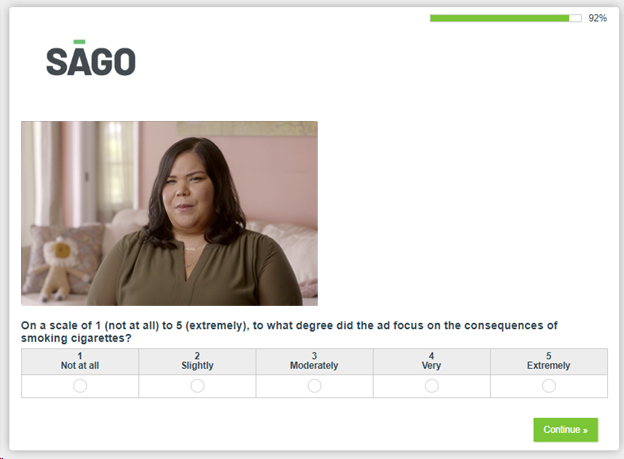Image resolution: width=624 pixels, height=459 pixels.
Task: Choose the 3 Moderately radio option
Action: pos(314,386)
